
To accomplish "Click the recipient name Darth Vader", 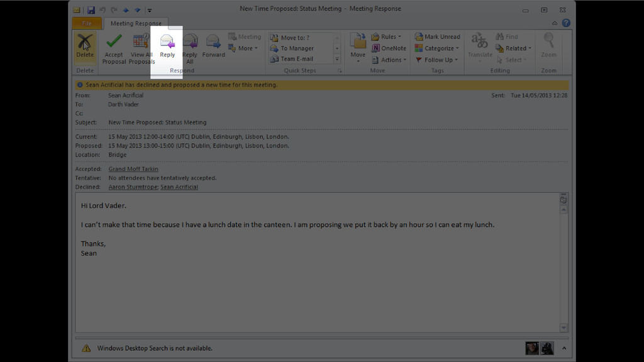I will [123, 104].
